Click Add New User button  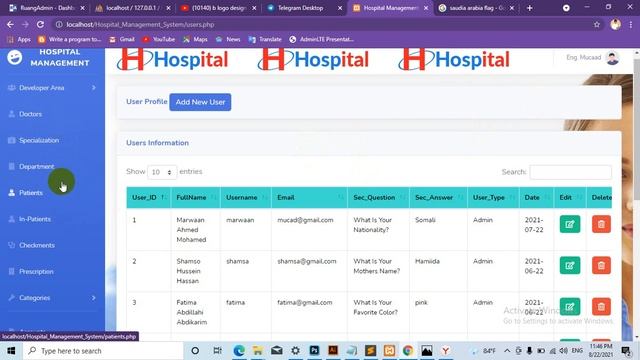coord(200,102)
